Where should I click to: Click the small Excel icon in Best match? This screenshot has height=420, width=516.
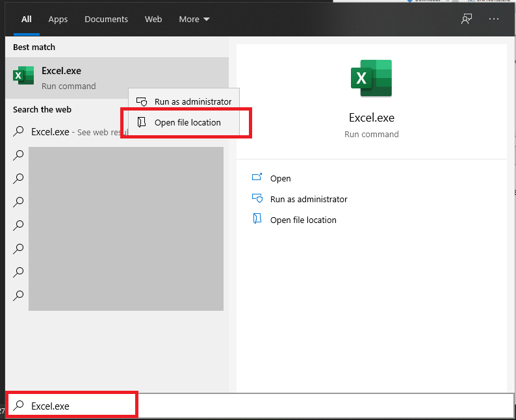23,75
